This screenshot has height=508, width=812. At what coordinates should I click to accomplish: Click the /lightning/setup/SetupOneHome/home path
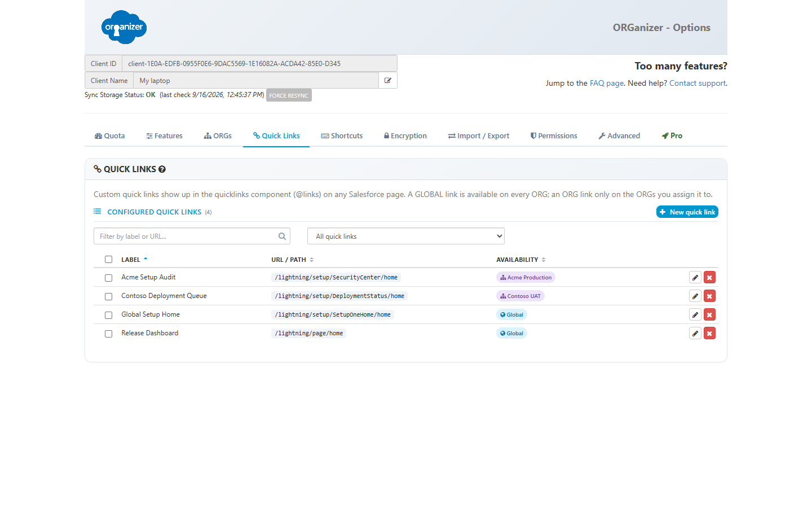333,315
